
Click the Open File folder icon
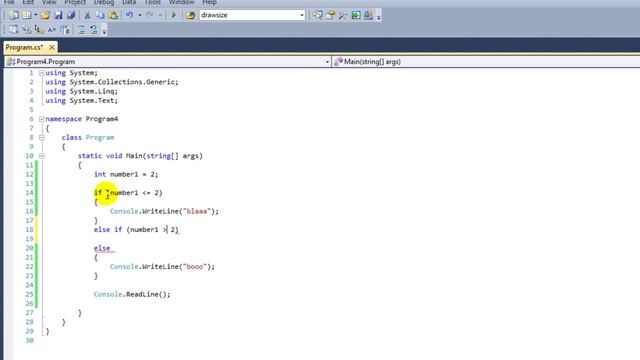[x=45, y=16]
